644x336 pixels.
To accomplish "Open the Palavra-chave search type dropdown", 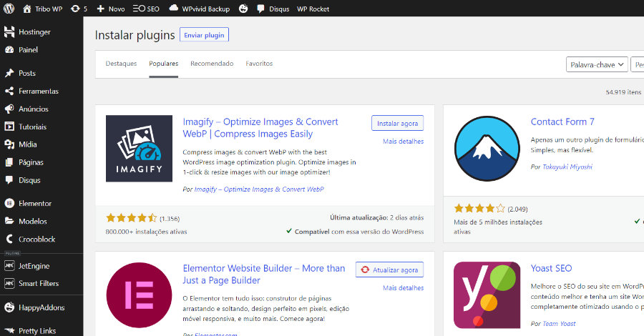I will pyautogui.click(x=597, y=64).
